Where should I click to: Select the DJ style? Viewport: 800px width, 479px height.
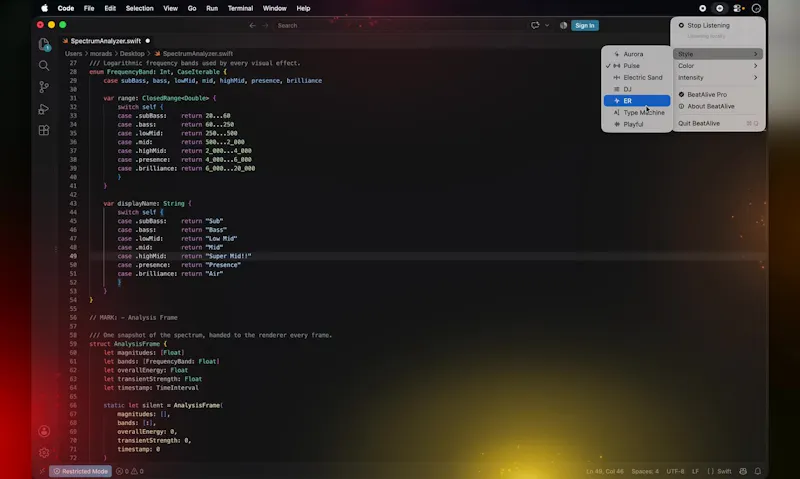tap(637, 89)
